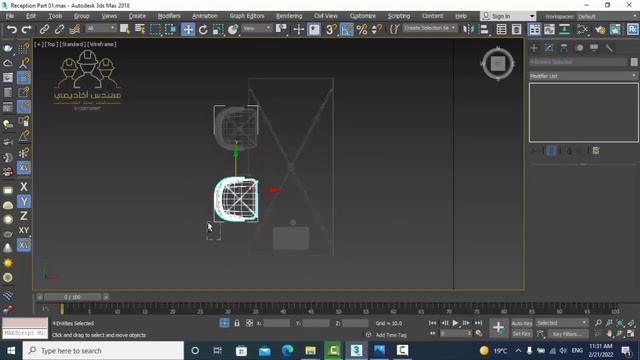Image resolution: width=640 pixels, height=360 pixels.
Task: Open the File menu
Action: click(10, 16)
